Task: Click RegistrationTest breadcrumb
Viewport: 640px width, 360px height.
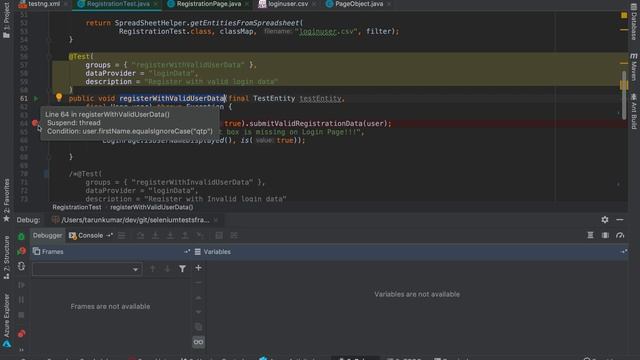Action: click(77, 207)
